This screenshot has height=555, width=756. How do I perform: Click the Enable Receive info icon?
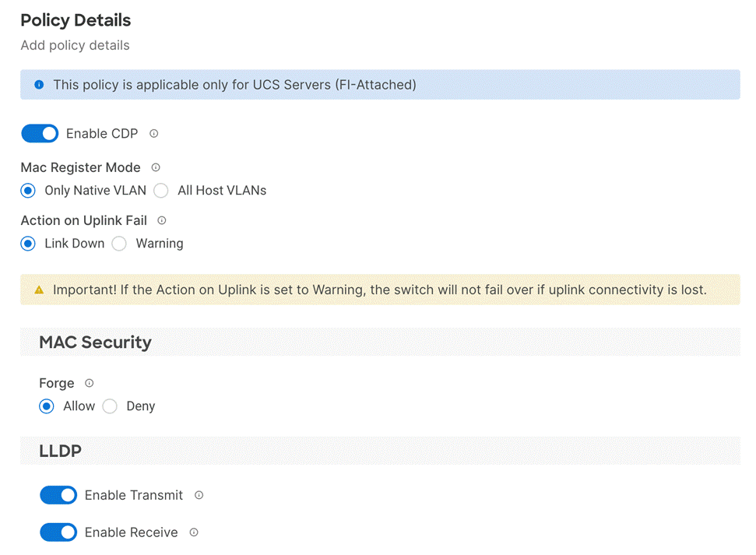194,532
